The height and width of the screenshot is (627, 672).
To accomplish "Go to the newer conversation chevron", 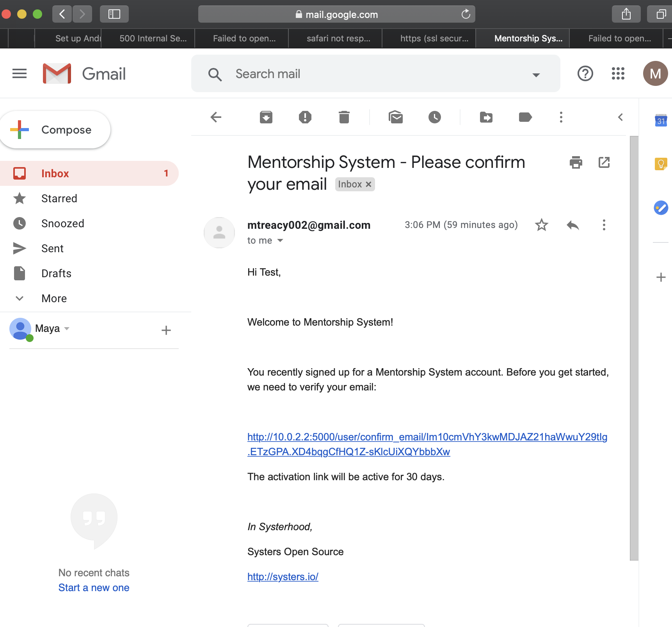I will click(620, 117).
